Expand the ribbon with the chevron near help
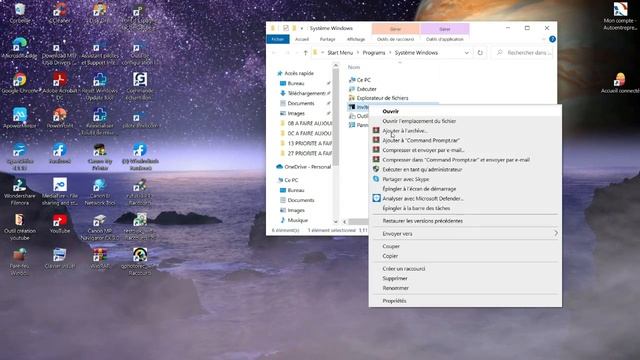Image resolution: width=640 pixels, height=360 pixels. pos(543,39)
